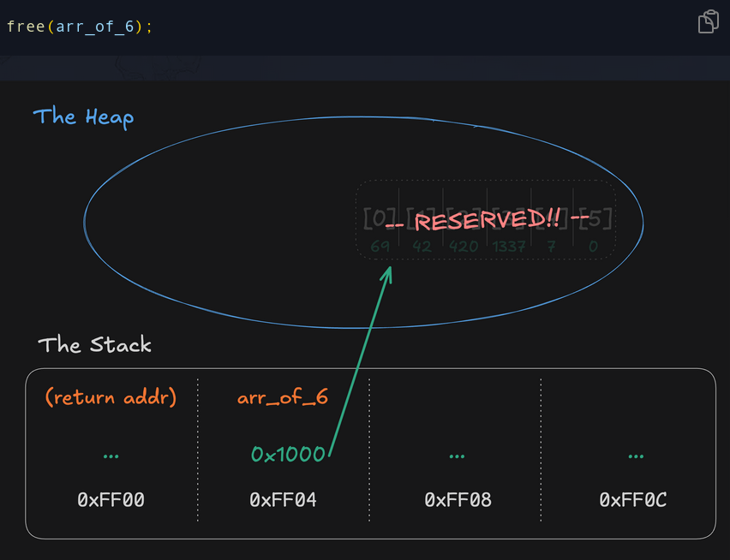Screen dimensions: 730x560
Task: Select the faded value 1337 in the heap array
Action: 509,247
